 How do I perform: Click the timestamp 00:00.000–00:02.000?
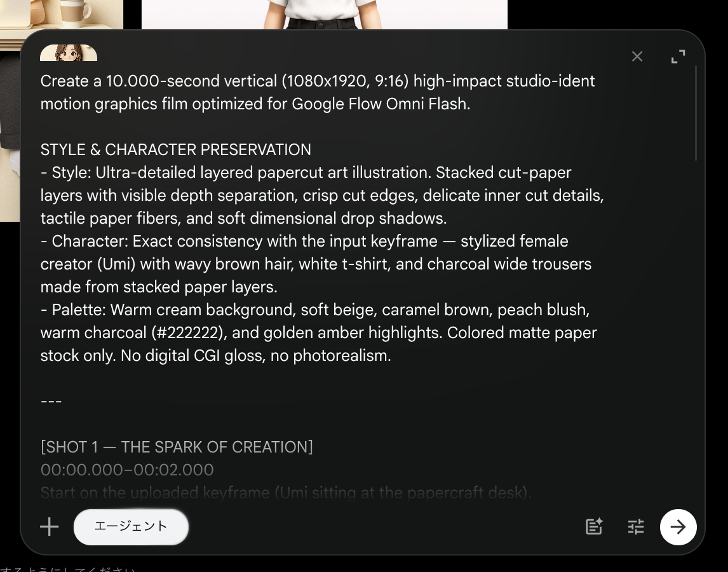pyautogui.click(x=127, y=470)
